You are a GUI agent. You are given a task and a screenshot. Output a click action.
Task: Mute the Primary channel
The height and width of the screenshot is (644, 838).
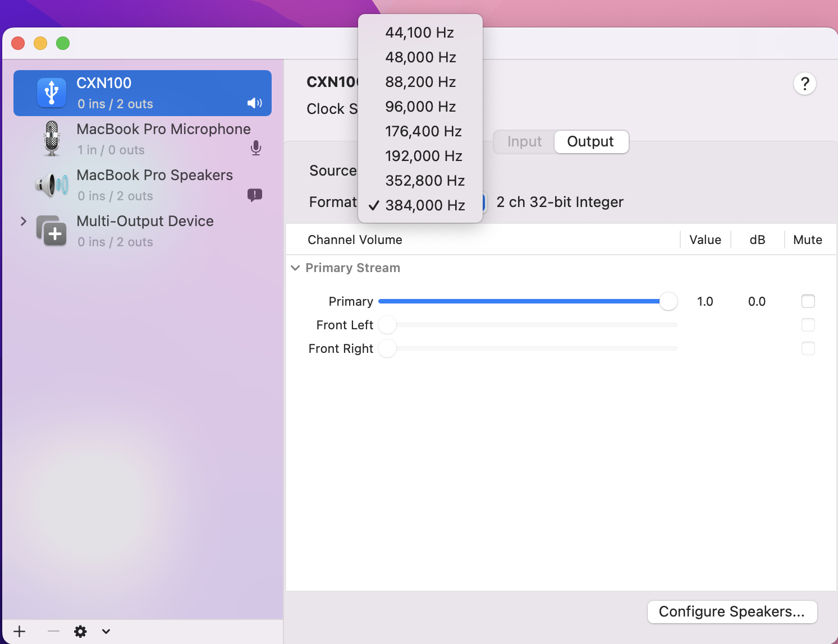point(808,301)
